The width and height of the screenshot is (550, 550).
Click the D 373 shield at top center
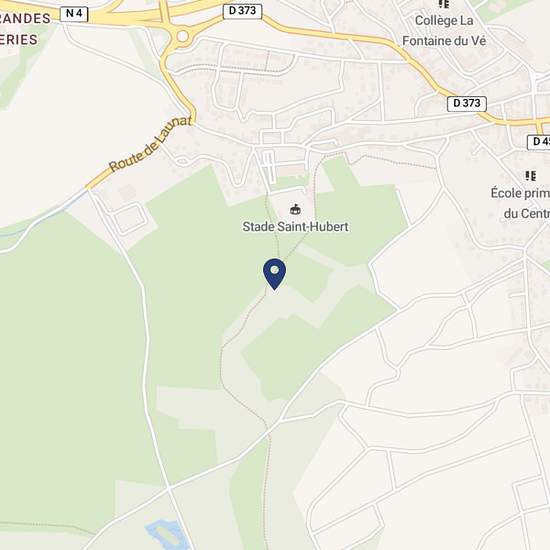pyautogui.click(x=242, y=11)
